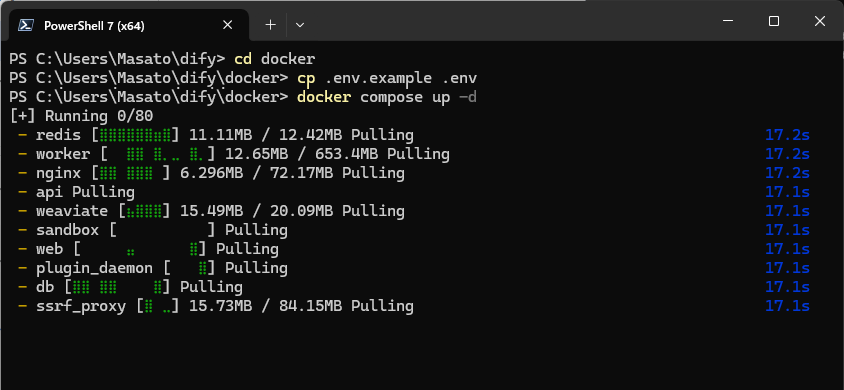
Task: Click the PowerShell icon in the tab
Action: [x=26, y=25]
